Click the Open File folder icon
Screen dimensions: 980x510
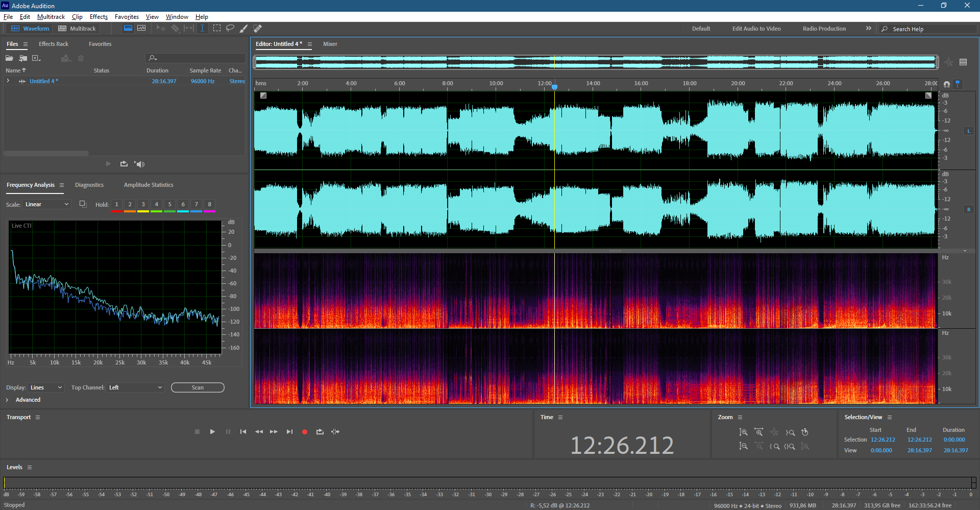click(9, 58)
